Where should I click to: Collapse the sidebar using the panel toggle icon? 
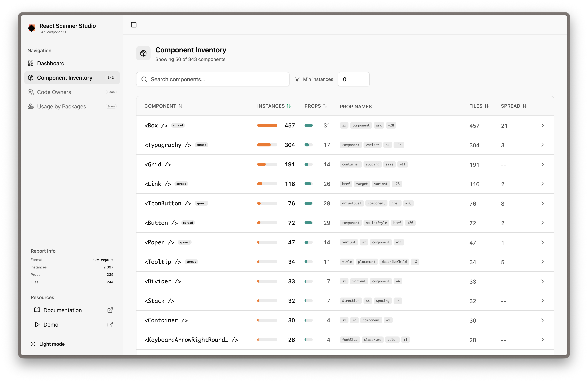(134, 25)
